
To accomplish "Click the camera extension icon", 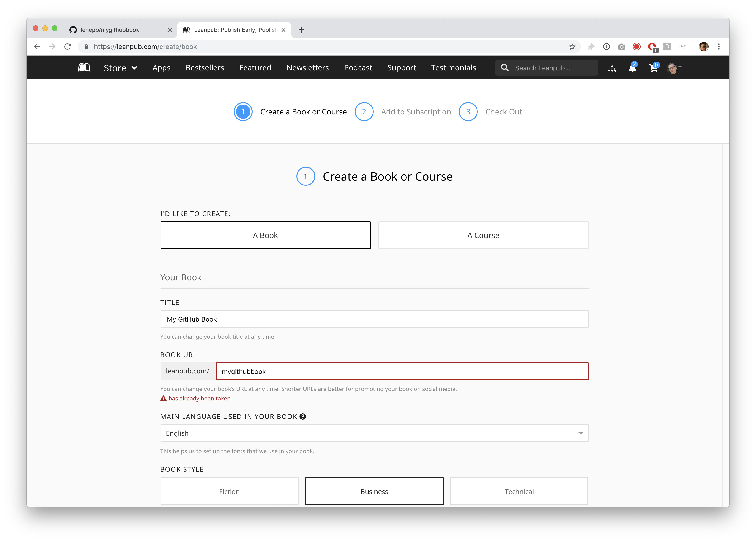I will pos(621,47).
